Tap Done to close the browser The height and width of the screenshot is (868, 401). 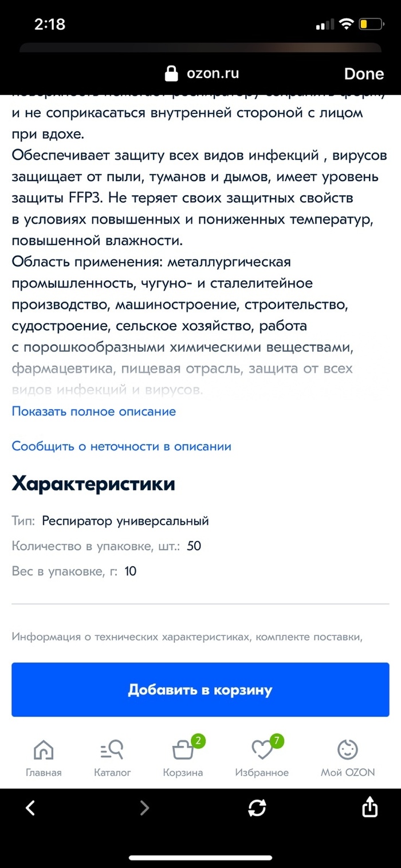pos(364,74)
